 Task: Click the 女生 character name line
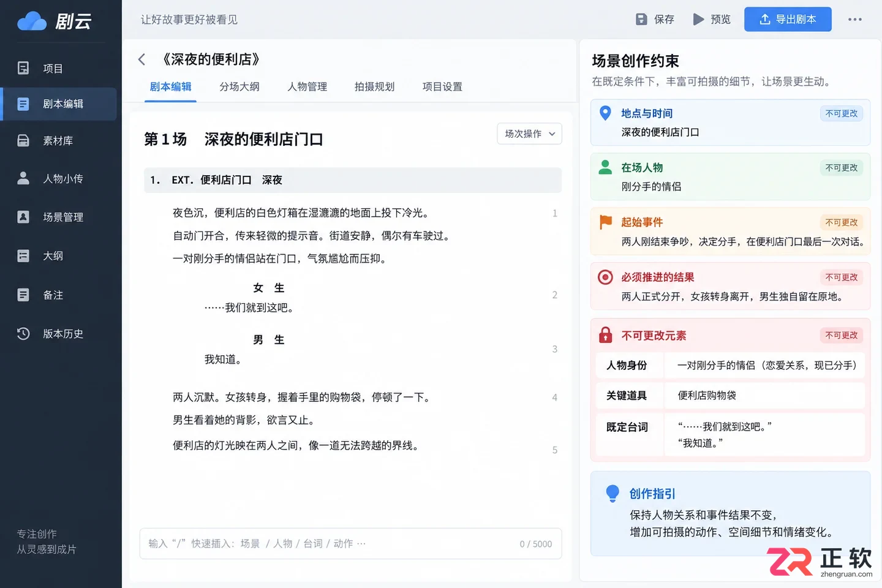(x=268, y=288)
